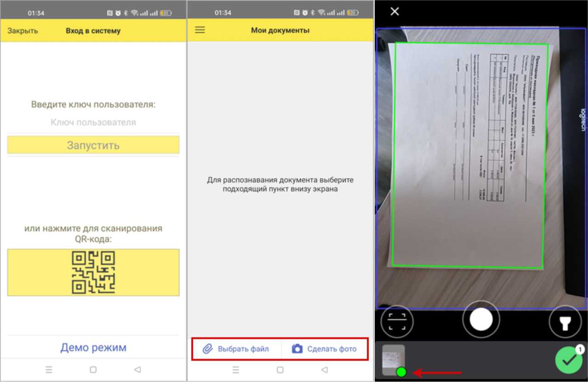Select the Вход в систему title

(93, 31)
